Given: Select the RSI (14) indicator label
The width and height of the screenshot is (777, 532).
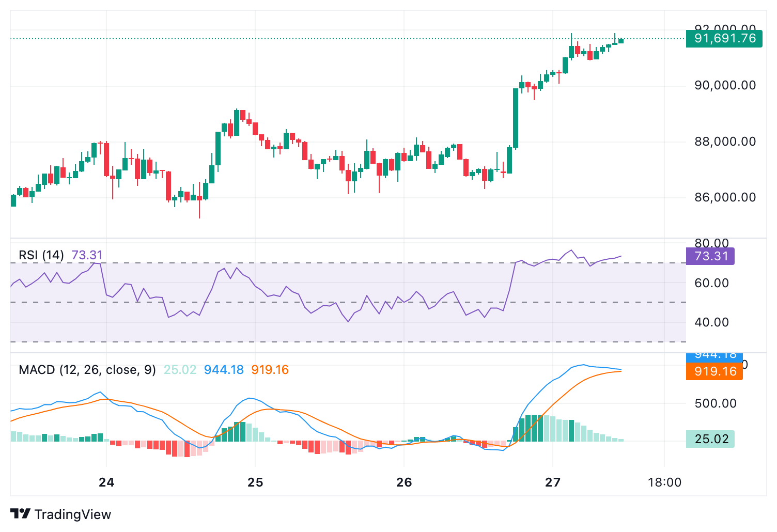Looking at the screenshot, I should coord(40,255).
